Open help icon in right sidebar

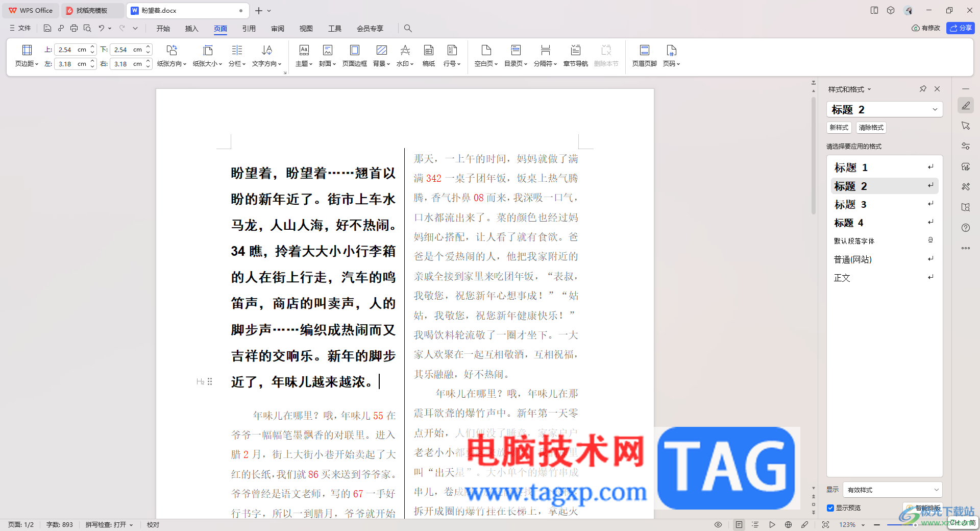pyautogui.click(x=966, y=228)
